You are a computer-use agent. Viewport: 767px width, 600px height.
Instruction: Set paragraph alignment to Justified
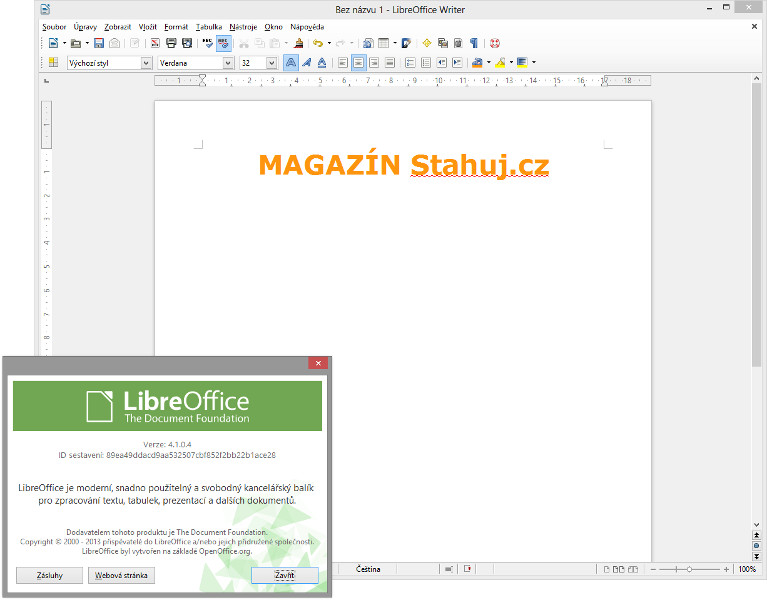pyautogui.click(x=390, y=63)
